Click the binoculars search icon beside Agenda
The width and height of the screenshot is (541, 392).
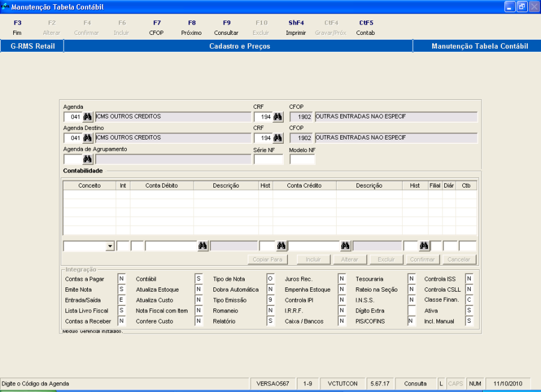(x=88, y=117)
